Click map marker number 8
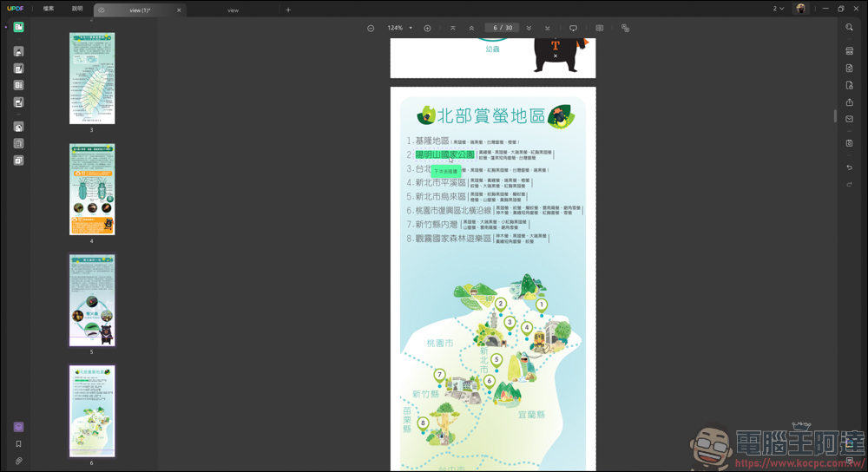The height and width of the screenshot is (472, 868). [423, 423]
